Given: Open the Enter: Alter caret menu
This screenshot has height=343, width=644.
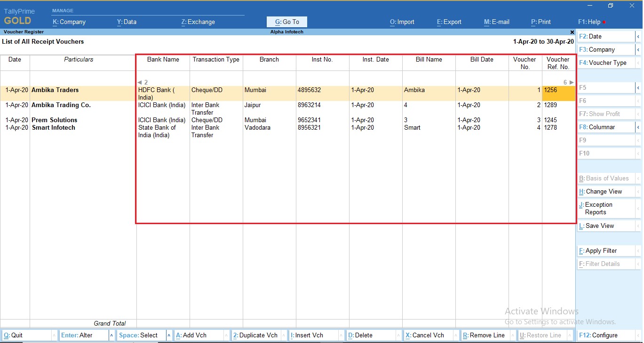Looking at the screenshot, I should (111, 335).
